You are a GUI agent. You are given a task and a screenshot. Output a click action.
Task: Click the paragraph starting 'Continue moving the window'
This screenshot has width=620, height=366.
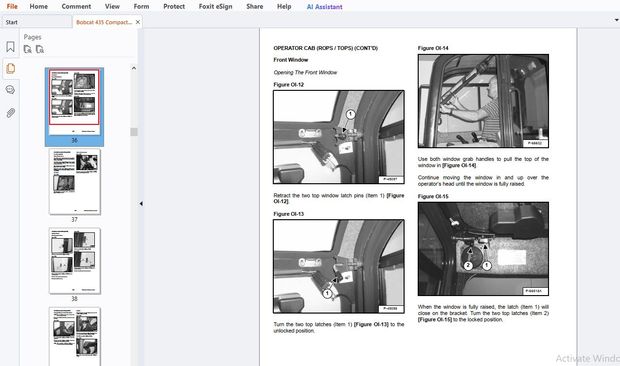click(483, 181)
